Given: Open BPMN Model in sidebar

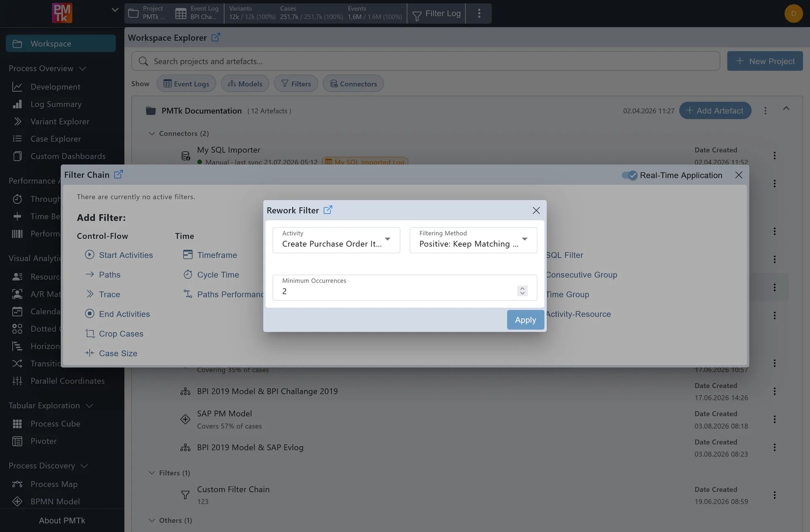Looking at the screenshot, I should [x=55, y=501].
